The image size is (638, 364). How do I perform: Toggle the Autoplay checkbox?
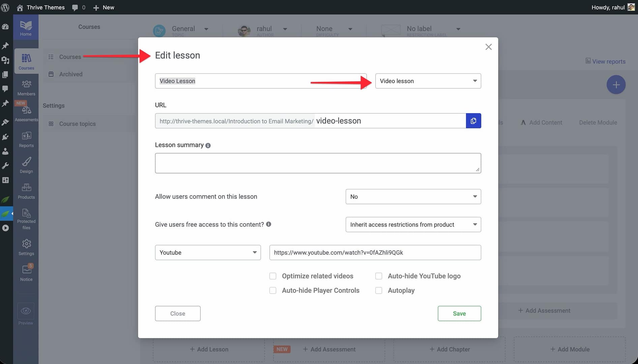(378, 291)
